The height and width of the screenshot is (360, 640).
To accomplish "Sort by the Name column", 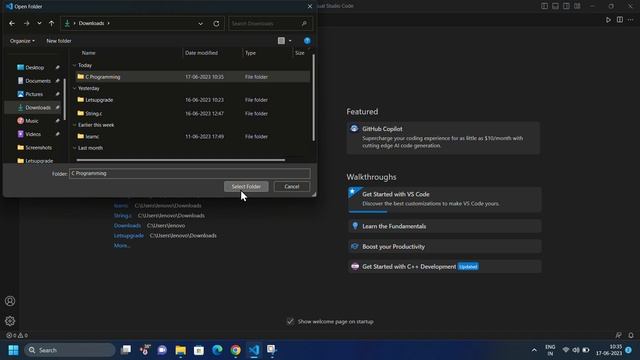I will [x=89, y=53].
